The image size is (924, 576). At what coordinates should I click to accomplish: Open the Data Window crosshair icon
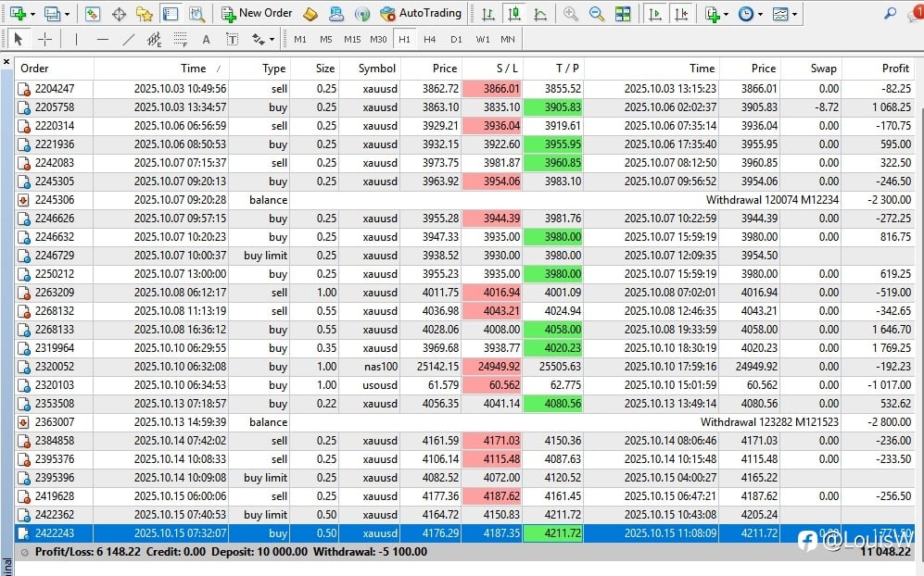click(x=119, y=14)
